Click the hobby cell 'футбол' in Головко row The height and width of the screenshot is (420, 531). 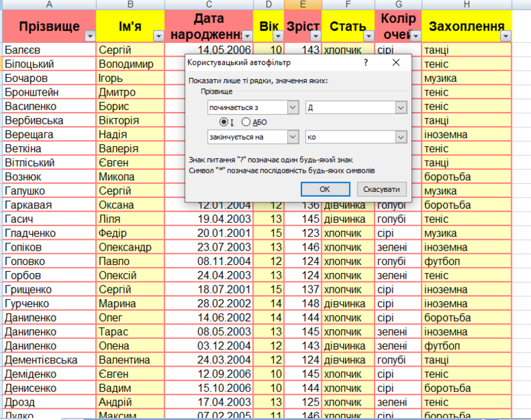pos(467,262)
